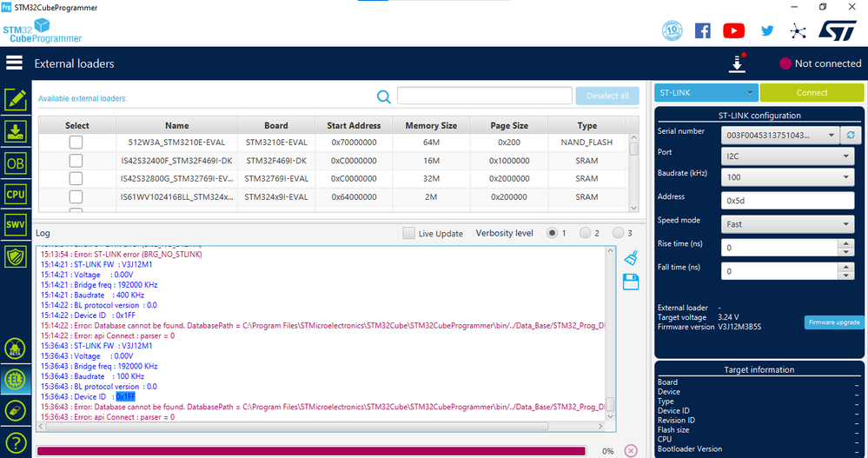Open the ST Facebook page
Image resolution: width=868 pixels, height=458 pixels.
click(x=703, y=30)
